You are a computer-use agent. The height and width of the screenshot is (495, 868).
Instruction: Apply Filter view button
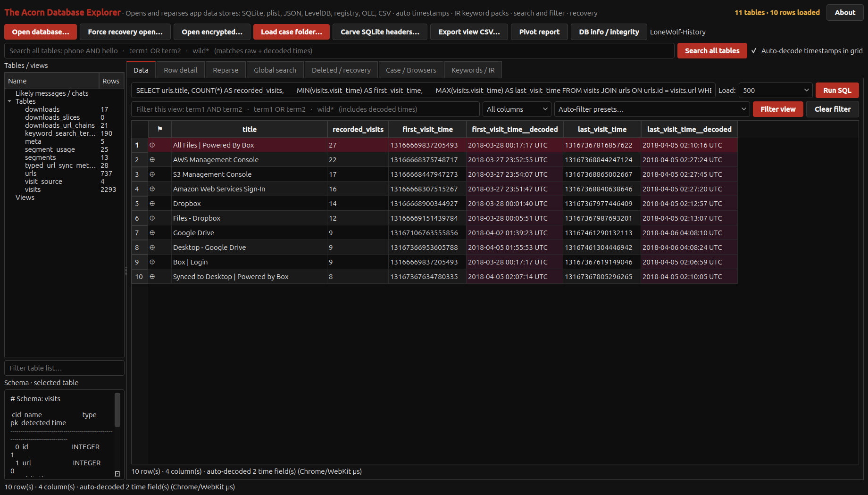pos(778,109)
